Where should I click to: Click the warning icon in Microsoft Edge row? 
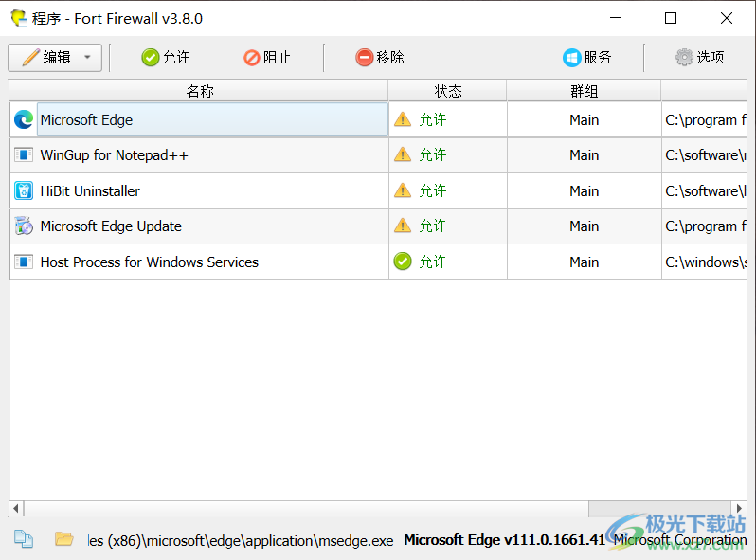(403, 119)
